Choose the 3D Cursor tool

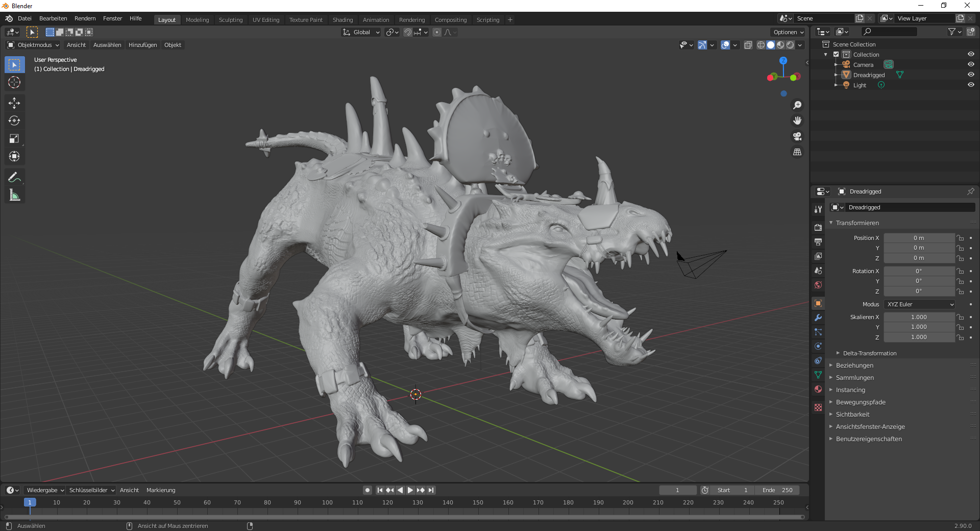(14, 83)
